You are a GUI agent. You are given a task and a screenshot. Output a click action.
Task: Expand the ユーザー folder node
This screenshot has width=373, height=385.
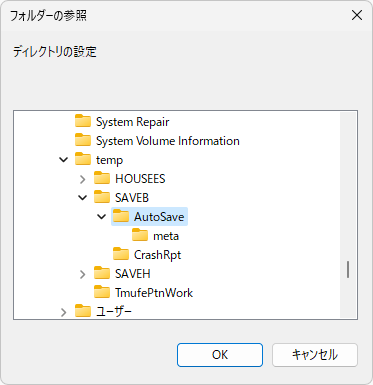(x=64, y=312)
